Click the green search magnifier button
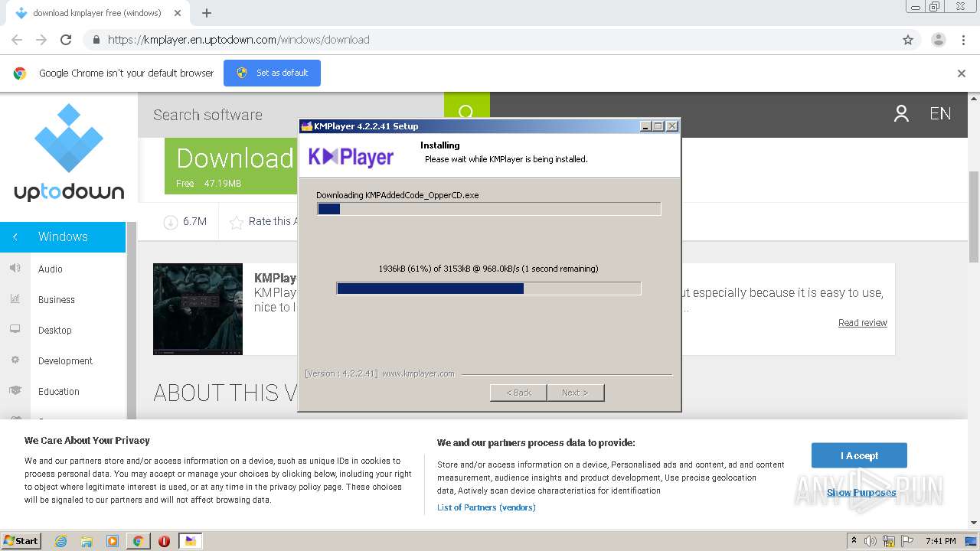 pos(466,113)
